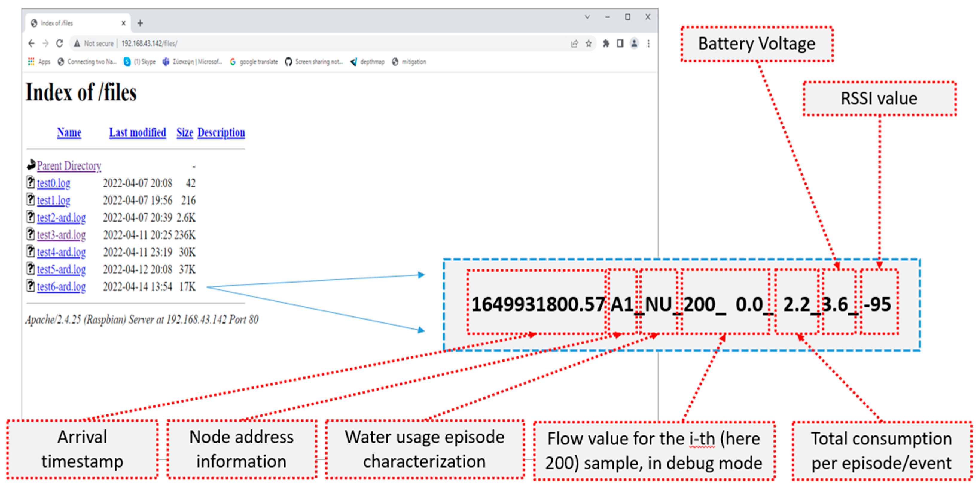Go back with the browser back arrow
The width and height of the screenshot is (980, 497).
pos(32,43)
